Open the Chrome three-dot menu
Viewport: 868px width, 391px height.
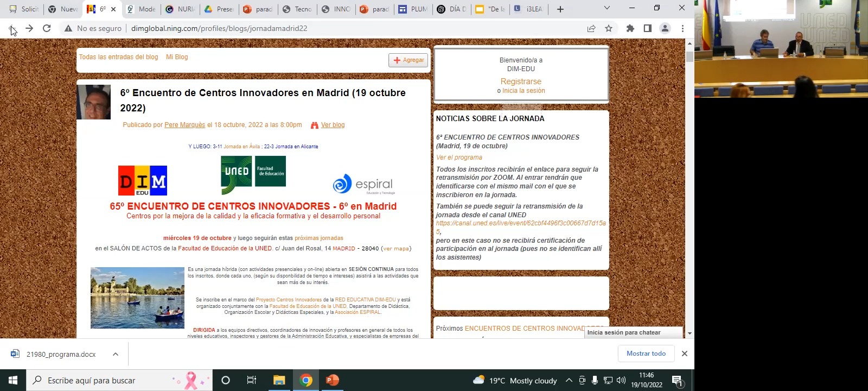682,28
